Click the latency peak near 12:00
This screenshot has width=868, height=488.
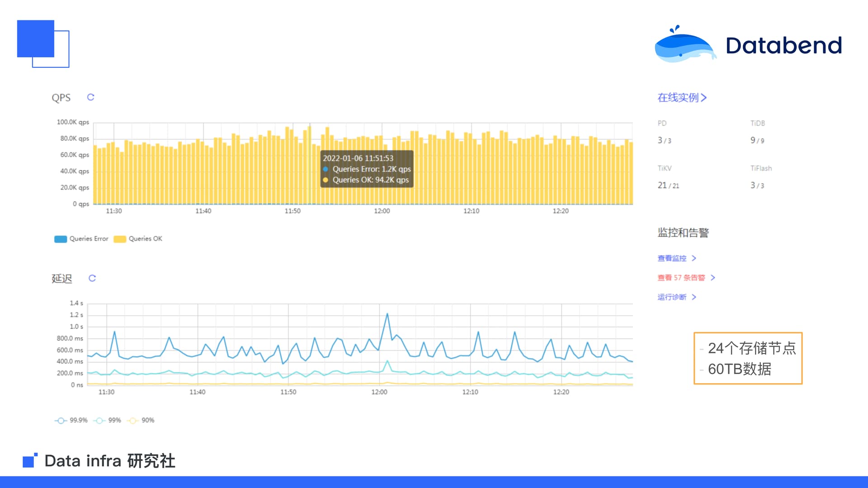(x=387, y=314)
